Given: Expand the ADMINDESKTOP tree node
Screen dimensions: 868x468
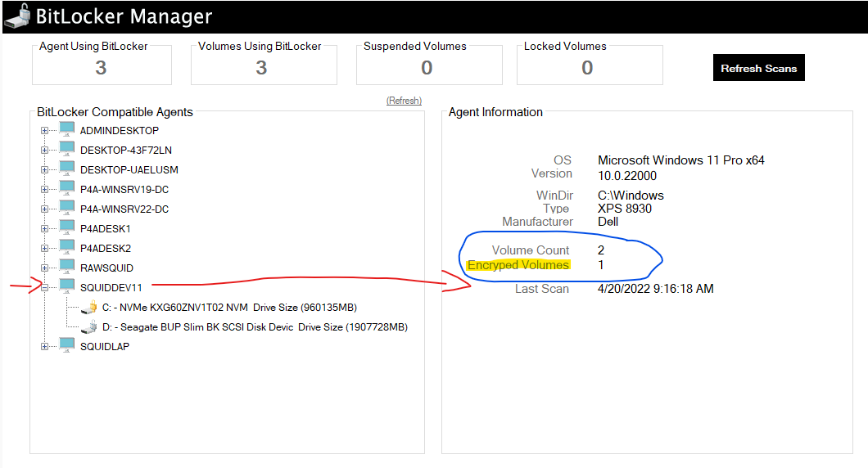Looking at the screenshot, I should click(x=44, y=131).
